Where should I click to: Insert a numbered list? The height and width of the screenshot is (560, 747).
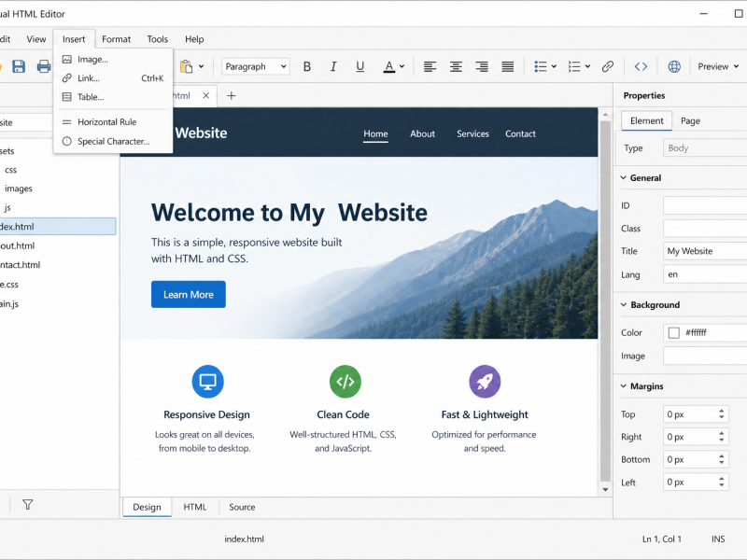[574, 66]
